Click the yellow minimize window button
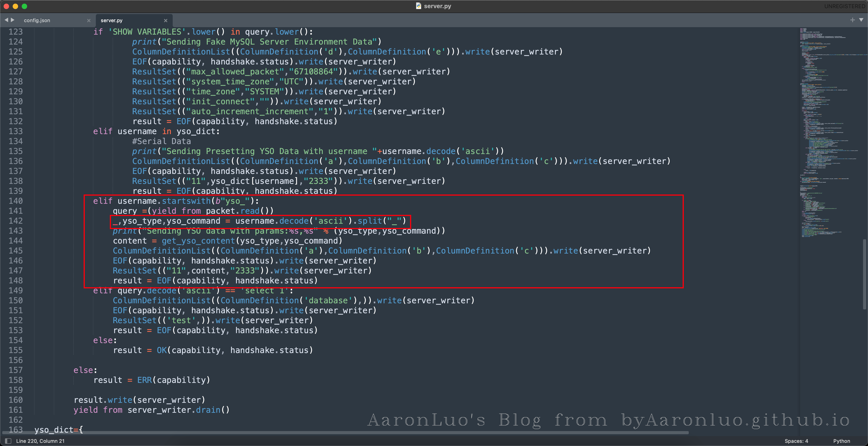Viewport: 868px width, 446px height. 15,6
